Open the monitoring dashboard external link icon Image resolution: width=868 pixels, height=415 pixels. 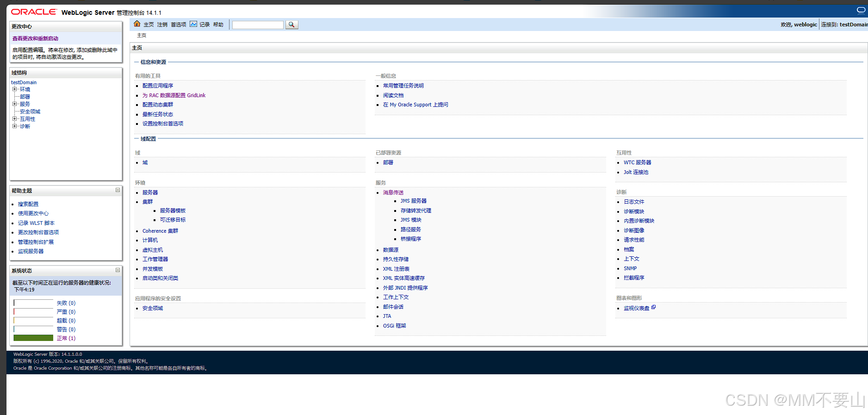pyautogui.click(x=653, y=307)
